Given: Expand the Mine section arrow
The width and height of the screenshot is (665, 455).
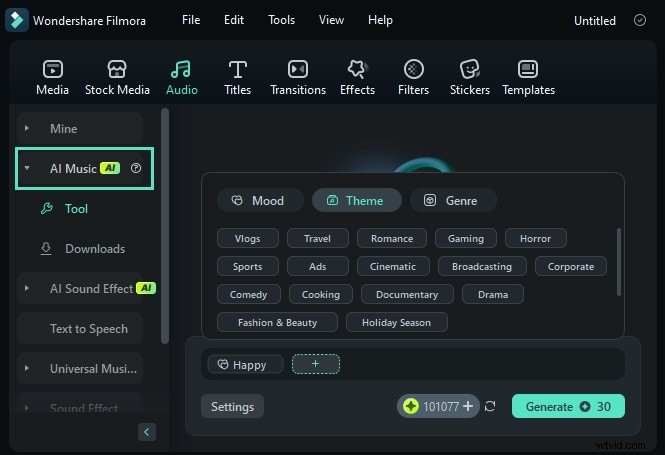Looking at the screenshot, I should [x=27, y=129].
